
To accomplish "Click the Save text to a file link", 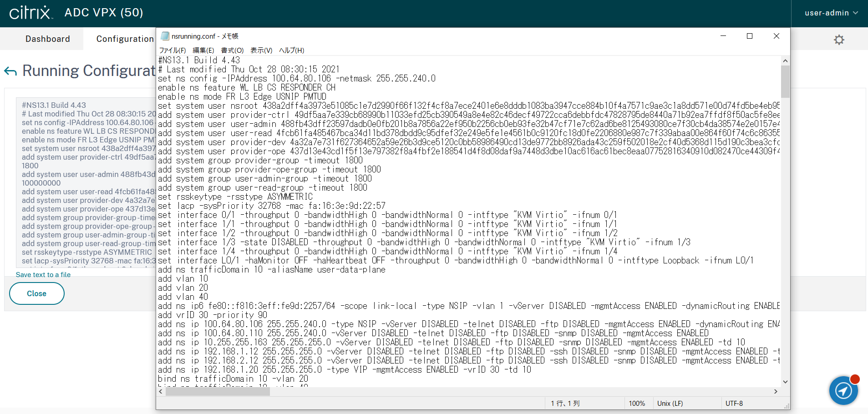I will [x=43, y=275].
